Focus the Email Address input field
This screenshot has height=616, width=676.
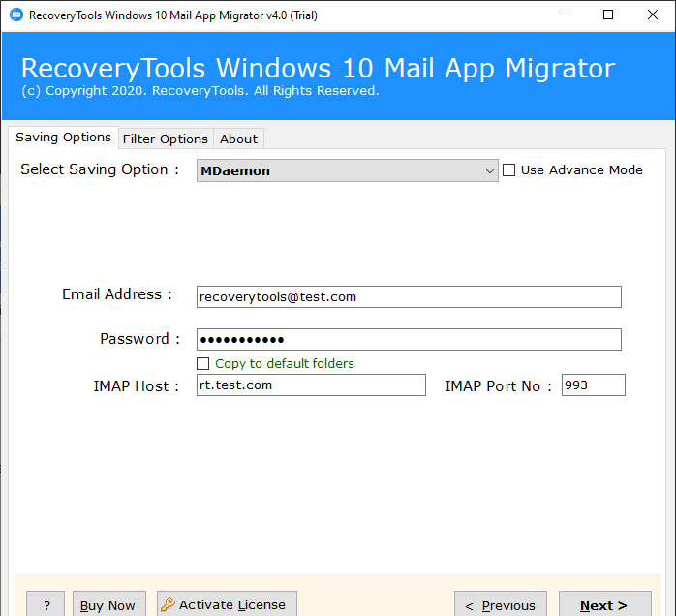coord(409,297)
